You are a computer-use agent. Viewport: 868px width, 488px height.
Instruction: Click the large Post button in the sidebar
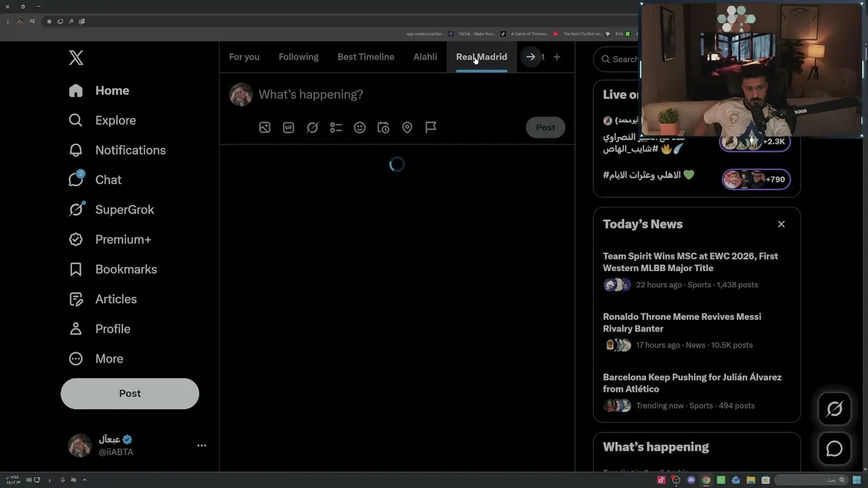click(x=130, y=394)
